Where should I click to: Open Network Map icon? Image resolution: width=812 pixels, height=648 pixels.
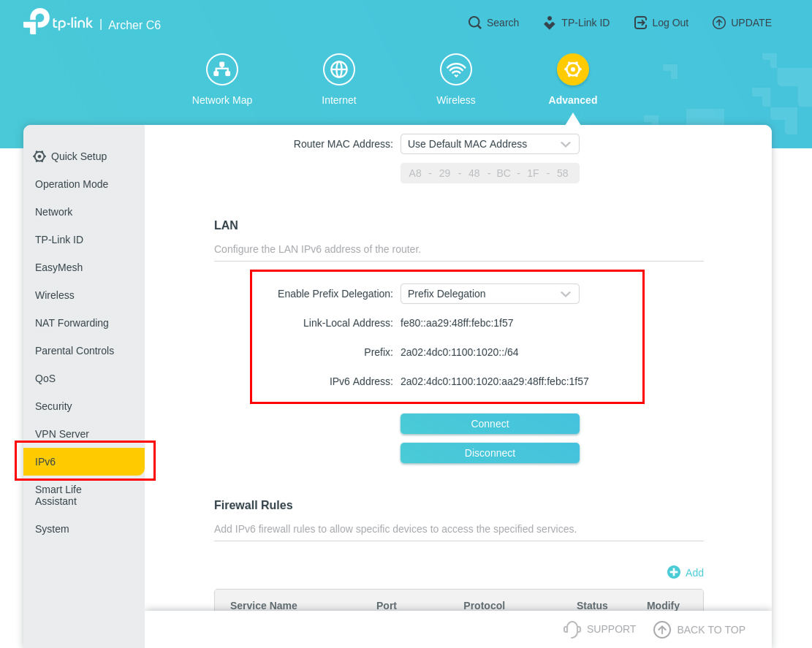click(x=222, y=69)
